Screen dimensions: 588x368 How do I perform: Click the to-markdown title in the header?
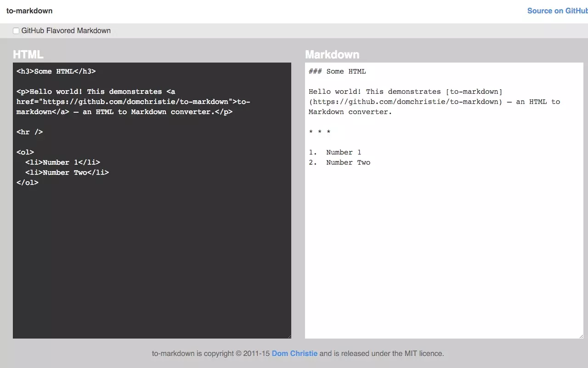pyautogui.click(x=29, y=11)
